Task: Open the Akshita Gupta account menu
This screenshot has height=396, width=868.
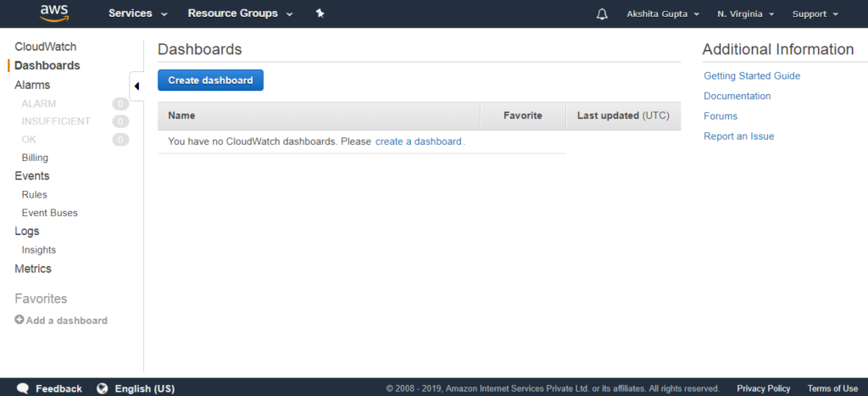Action: (x=663, y=14)
